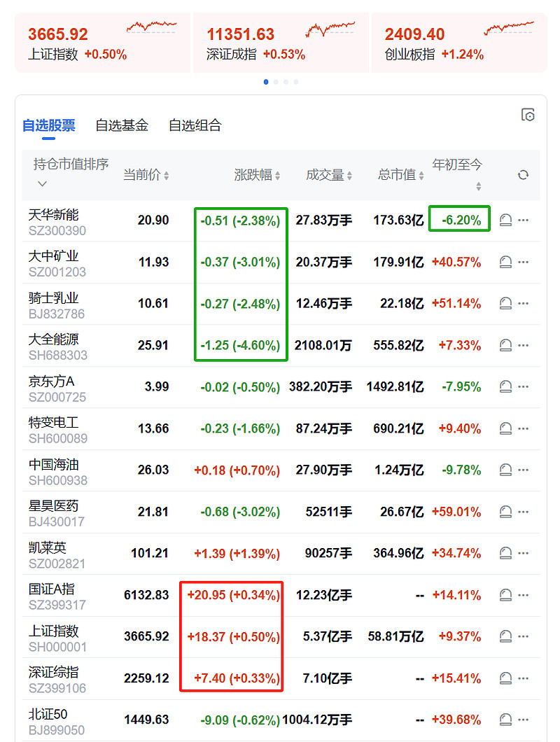The image size is (560, 742).
Task: Select fourth carousel page dot
Action: 296,82
